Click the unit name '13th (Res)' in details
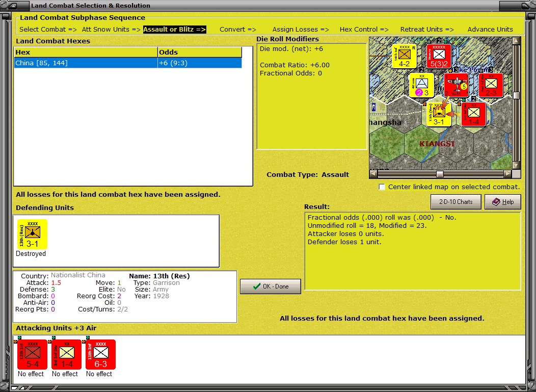This screenshot has height=392, width=536. coord(171,276)
